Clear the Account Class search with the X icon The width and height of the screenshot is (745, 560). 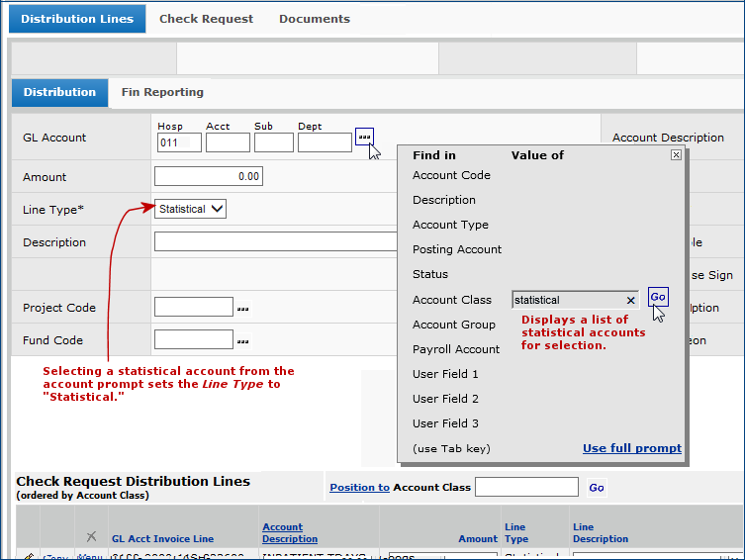[x=631, y=300]
